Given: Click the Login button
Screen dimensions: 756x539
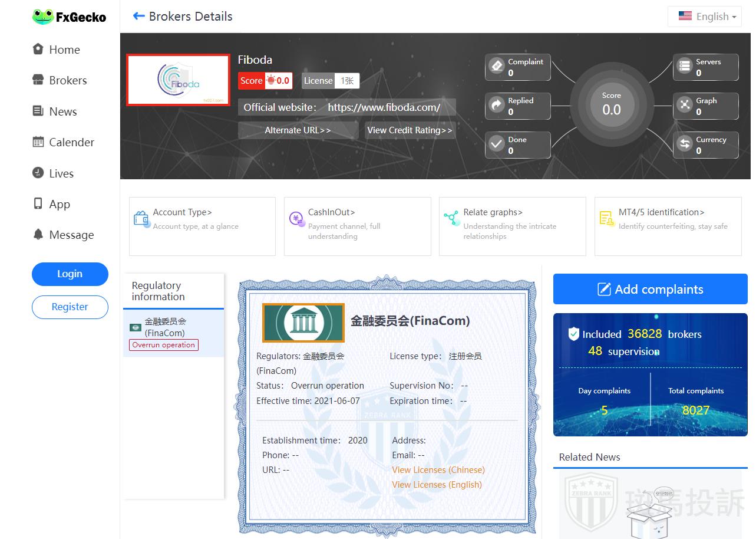Looking at the screenshot, I should (70, 274).
